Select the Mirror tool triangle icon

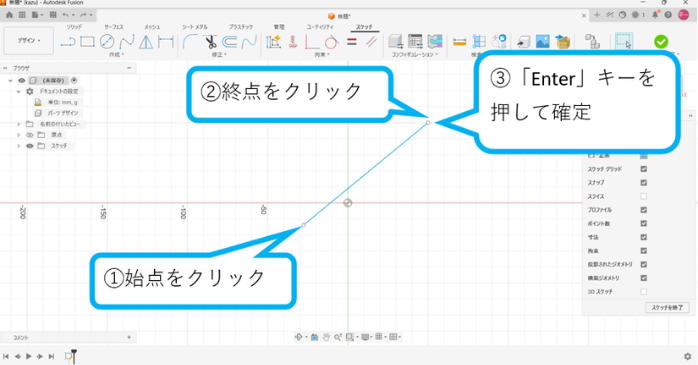(146, 42)
